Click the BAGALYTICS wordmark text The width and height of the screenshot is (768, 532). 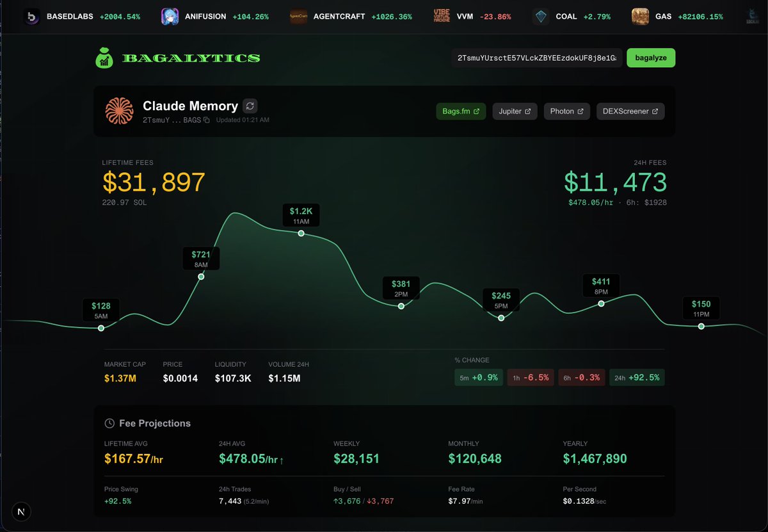point(191,58)
